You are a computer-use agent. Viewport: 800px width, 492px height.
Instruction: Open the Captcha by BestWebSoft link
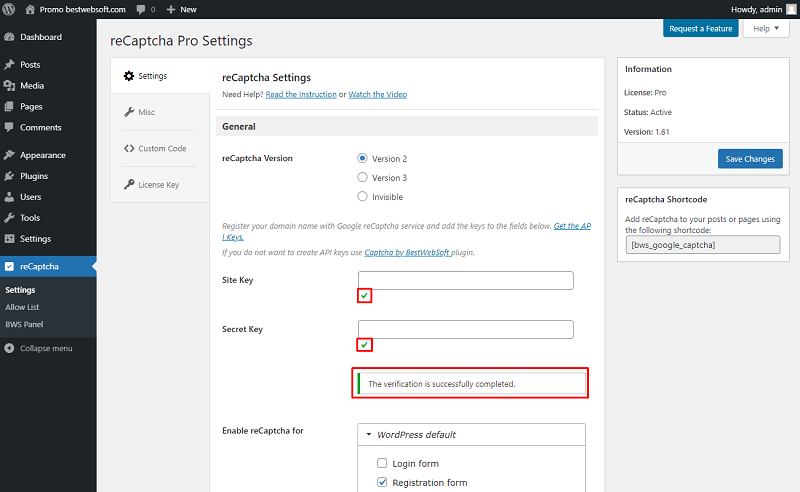click(x=407, y=252)
